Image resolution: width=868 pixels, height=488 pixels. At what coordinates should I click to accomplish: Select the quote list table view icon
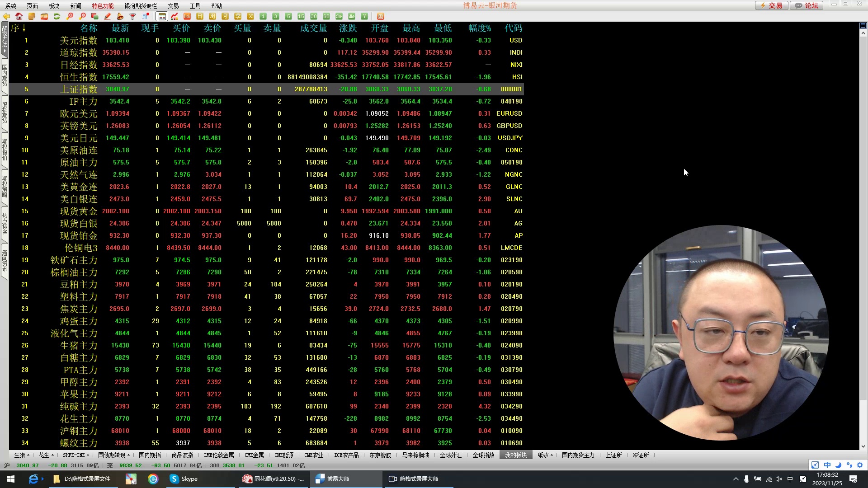[162, 16]
